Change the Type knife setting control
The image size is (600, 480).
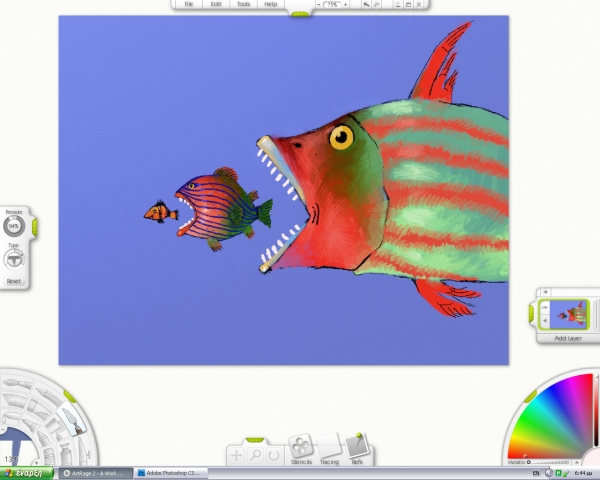tap(14, 259)
